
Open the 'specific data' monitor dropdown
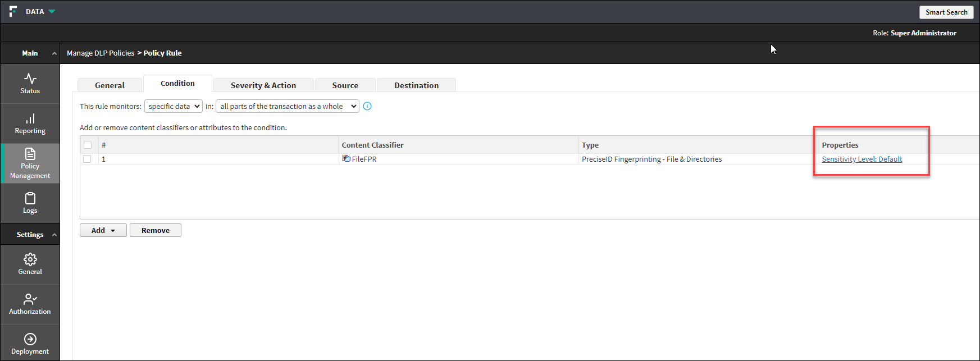pyautogui.click(x=173, y=106)
